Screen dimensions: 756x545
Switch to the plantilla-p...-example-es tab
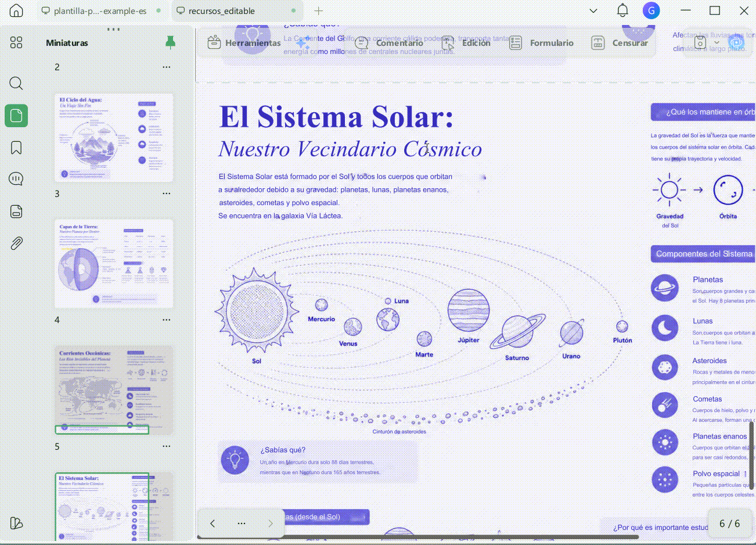100,10
